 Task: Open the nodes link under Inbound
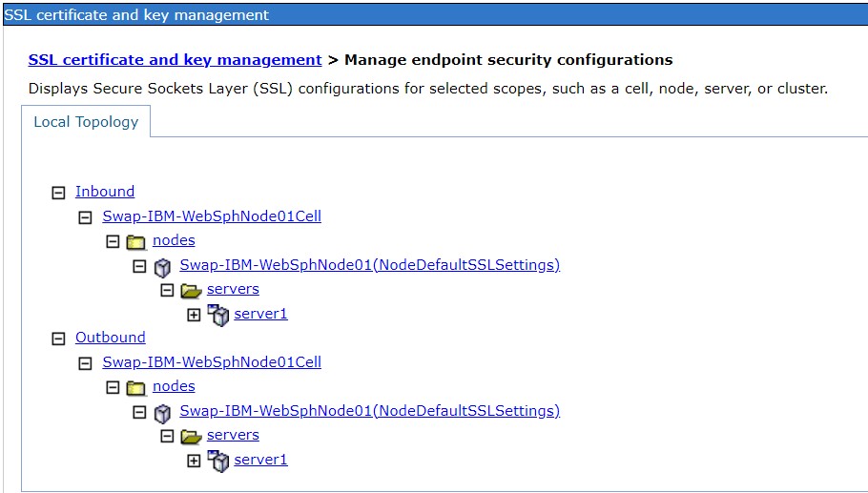pyautogui.click(x=174, y=240)
